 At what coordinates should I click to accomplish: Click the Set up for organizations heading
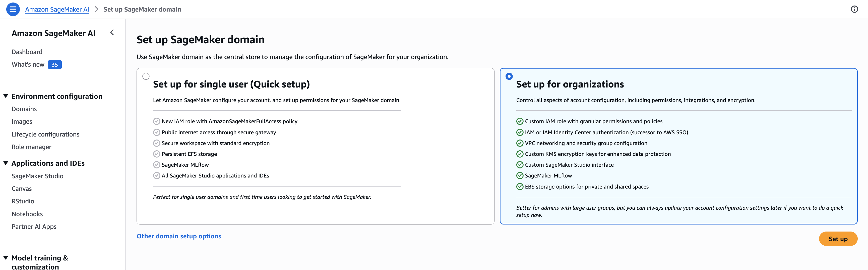click(x=570, y=84)
